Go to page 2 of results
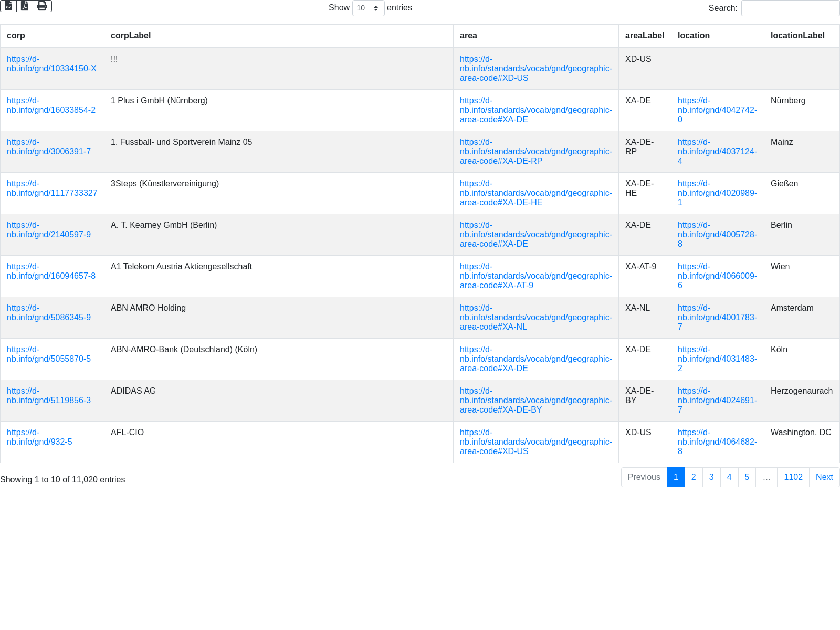Image resolution: width=840 pixels, height=630 pixels. click(x=694, y=477)
